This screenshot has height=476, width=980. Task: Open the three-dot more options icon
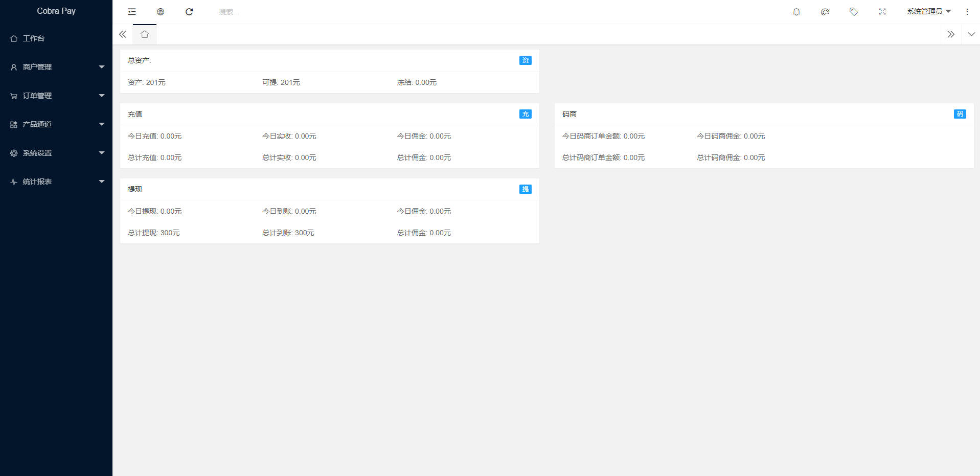tap(967, 12)
